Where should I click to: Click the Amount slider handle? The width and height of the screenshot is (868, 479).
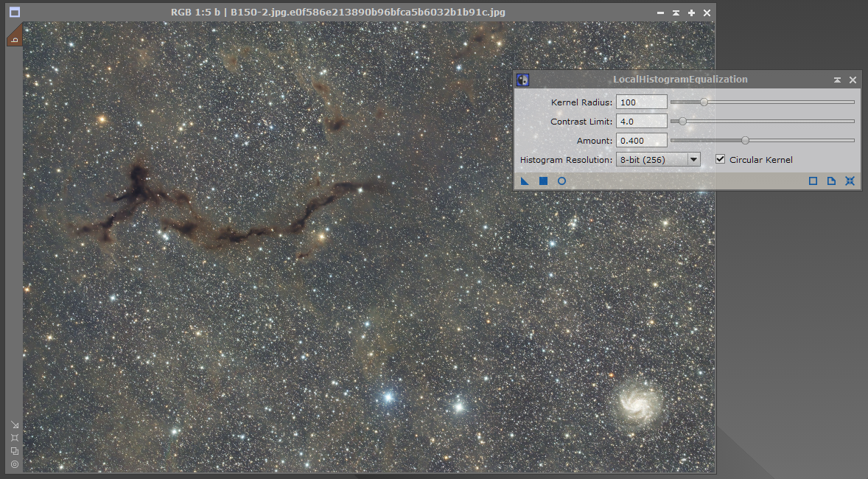click(x=745, y=140)
